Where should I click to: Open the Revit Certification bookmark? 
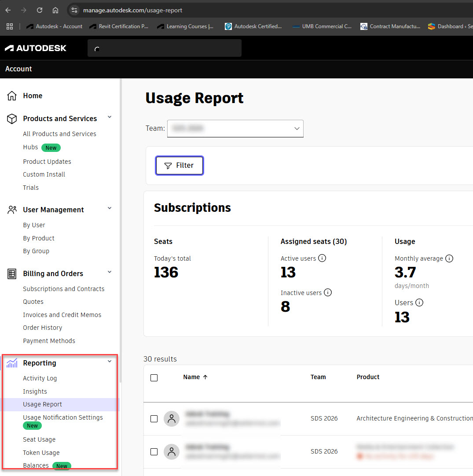119,26
